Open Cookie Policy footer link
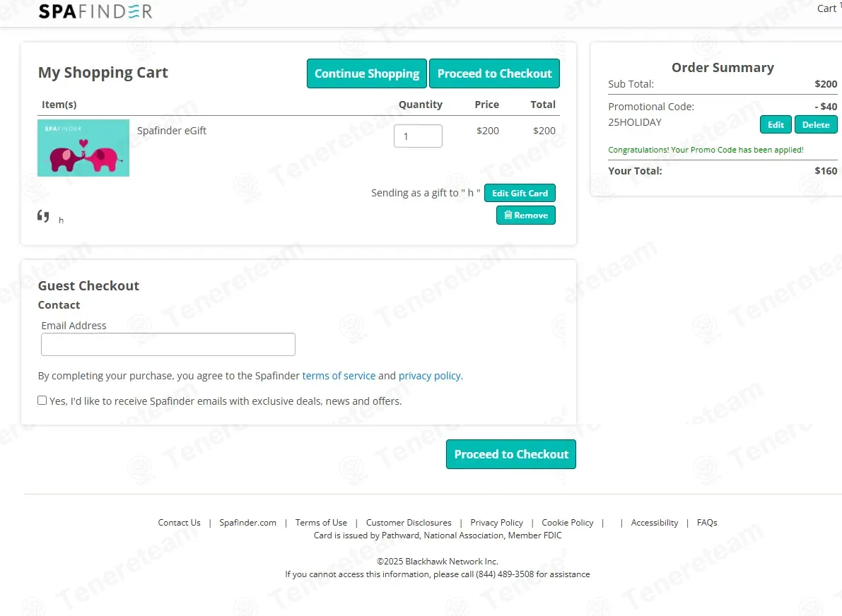 point(568,523)
